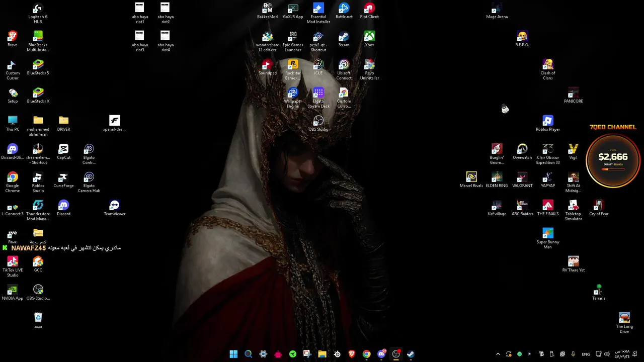
Task: Open BlueStacks Multi-Instance Manager icon
Action: [x=38, y=42]
